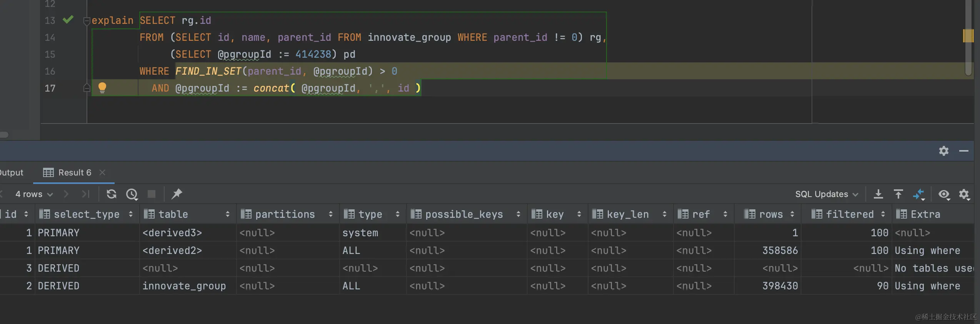Open the 4 rows page size dropdown
The width and height of the screenshot is (980, 324).
[34, 194]
